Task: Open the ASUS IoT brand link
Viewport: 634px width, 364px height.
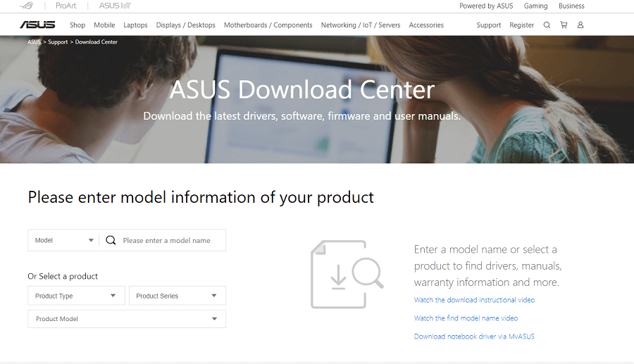Action: (x=115, y=6)
